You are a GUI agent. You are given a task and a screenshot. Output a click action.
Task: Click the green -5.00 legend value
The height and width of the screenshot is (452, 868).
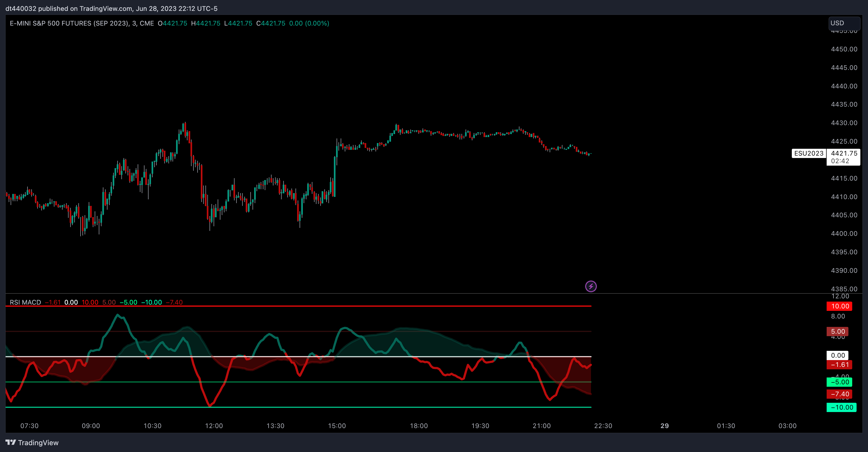pyautogui.click(x=128, y=302)
